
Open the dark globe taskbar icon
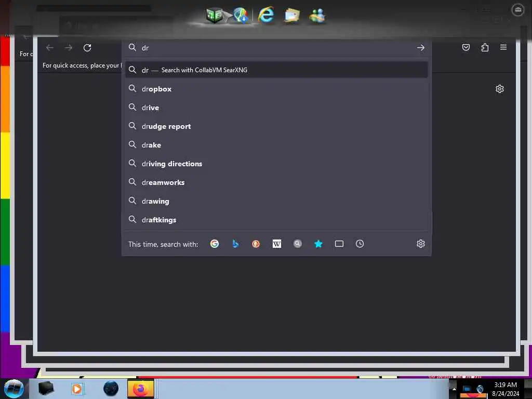click(x=111, y=389)
